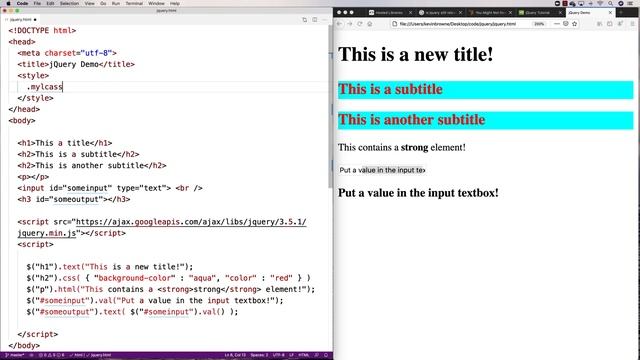Click the Firefox Forward arrow

[350, 24]
